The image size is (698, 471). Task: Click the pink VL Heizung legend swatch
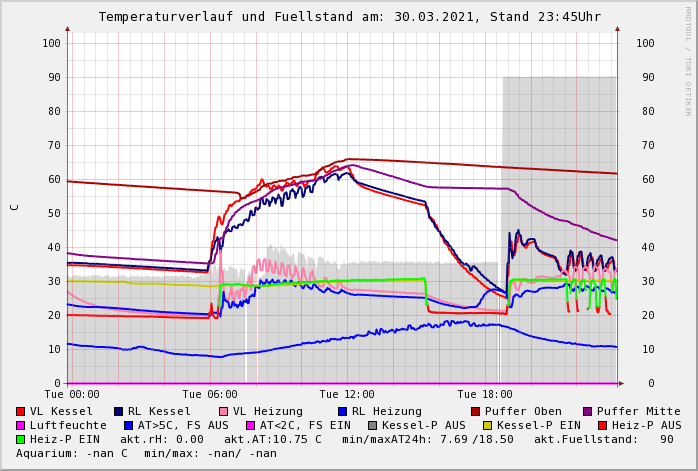[x=223, y=411]
